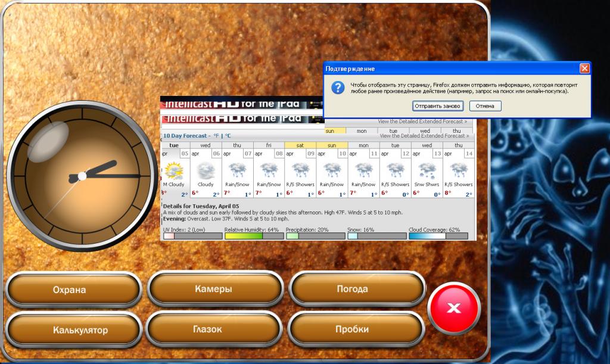
Task: Click the blue question mark icon in the dialog
Action: pos(338,88)
